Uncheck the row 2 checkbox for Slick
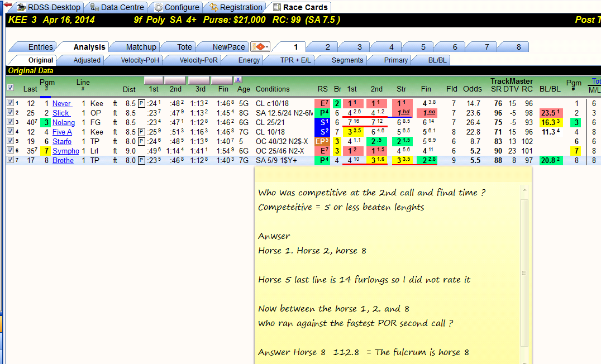This screenshot has width=601, height=364. tap(11, 112)
